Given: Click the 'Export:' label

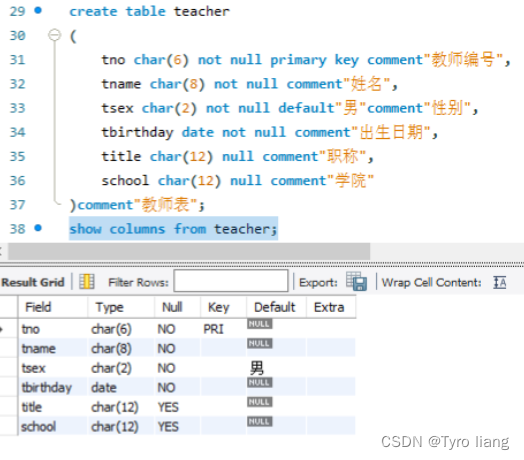Looking at the screenshot, I should click(x=318, y=282).
